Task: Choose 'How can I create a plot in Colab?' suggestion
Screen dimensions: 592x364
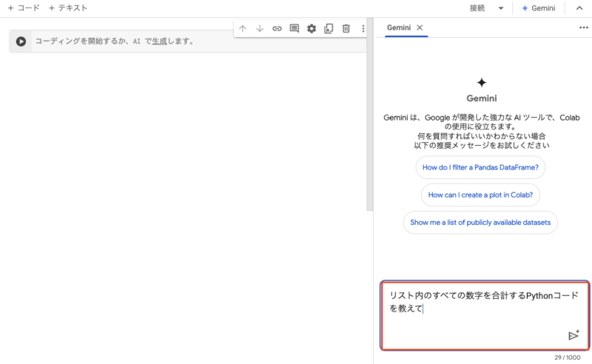Action: click(x=480, y=195)
